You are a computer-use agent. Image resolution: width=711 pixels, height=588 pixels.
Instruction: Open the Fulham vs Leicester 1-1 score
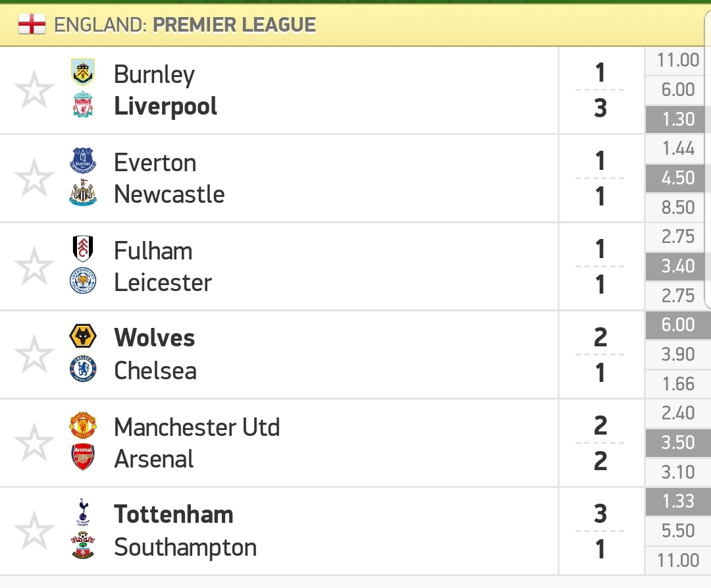600,267
